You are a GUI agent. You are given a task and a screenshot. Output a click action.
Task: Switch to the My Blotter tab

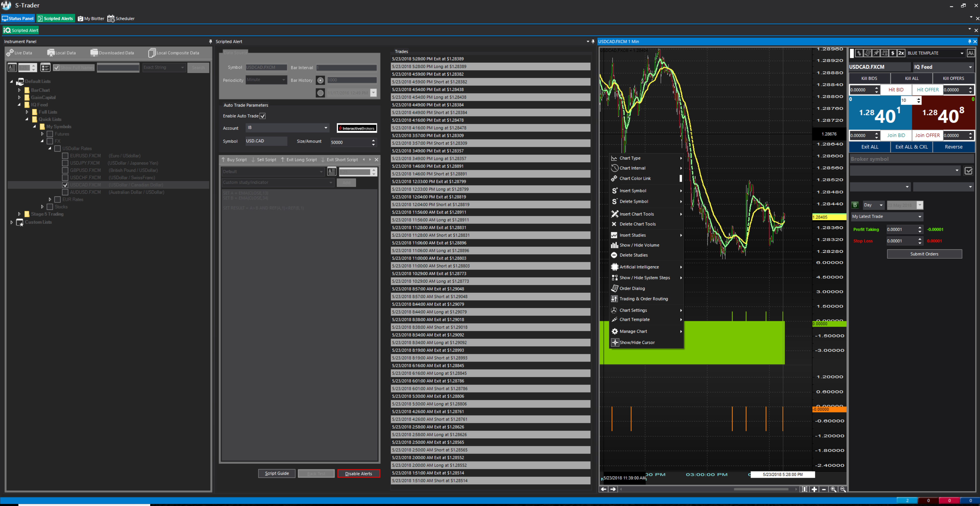click(x=91, y=19)
